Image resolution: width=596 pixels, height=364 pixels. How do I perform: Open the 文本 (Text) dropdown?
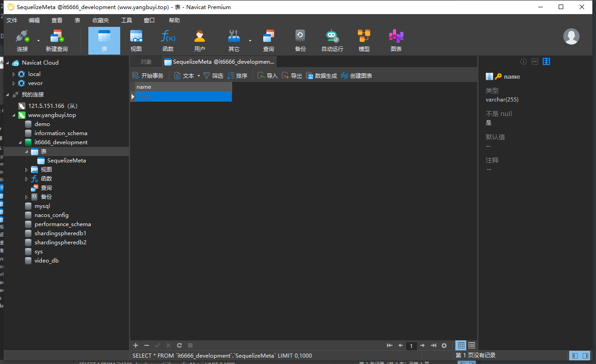click(x=188, y=76)
